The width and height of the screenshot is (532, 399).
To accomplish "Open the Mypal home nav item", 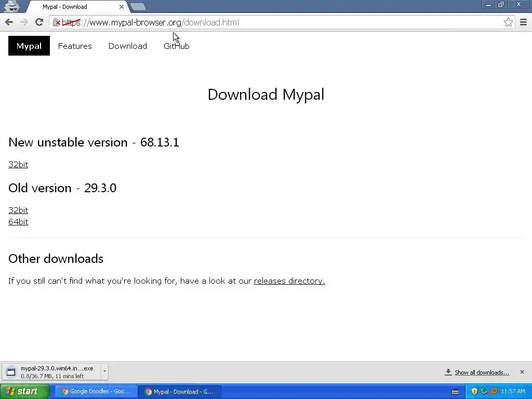I will pos(29,46).
